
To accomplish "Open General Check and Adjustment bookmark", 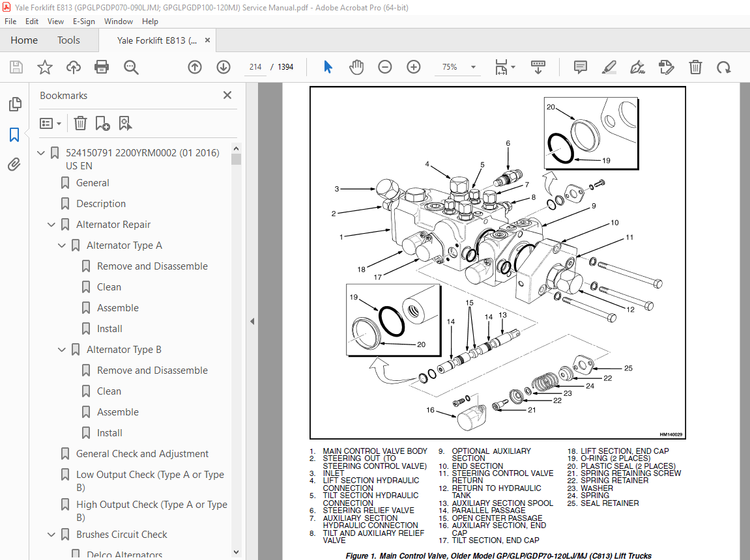I will [142, 454].
